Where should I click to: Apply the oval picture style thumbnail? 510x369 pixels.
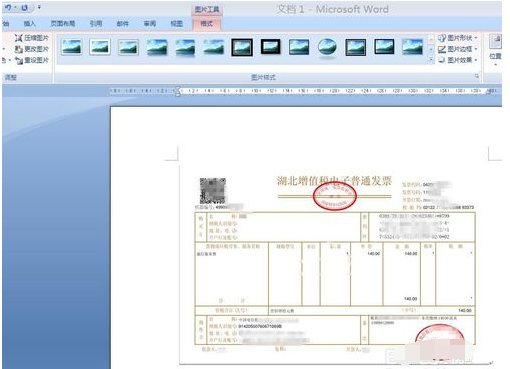[327, 47]
